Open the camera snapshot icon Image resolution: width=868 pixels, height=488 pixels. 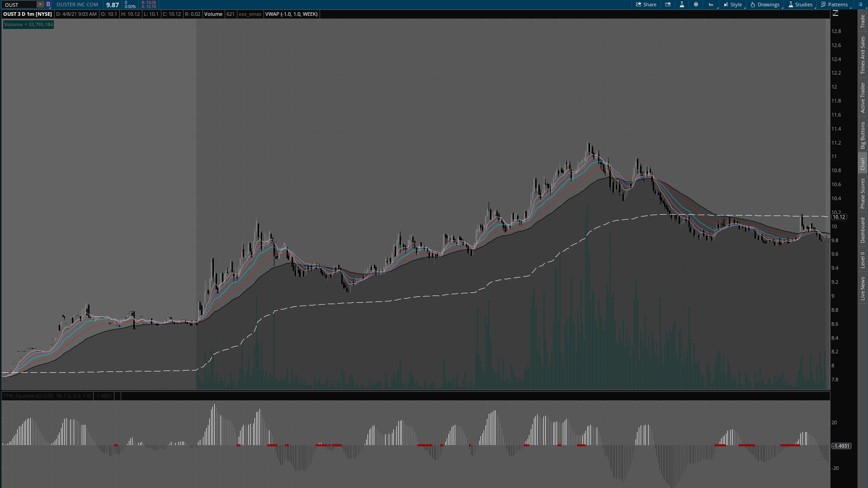pyautogui.click(x=668, y=5)
